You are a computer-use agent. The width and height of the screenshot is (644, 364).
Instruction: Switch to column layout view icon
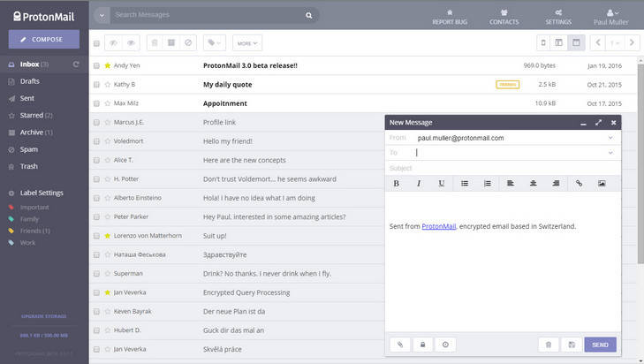[x=558, y=42]
